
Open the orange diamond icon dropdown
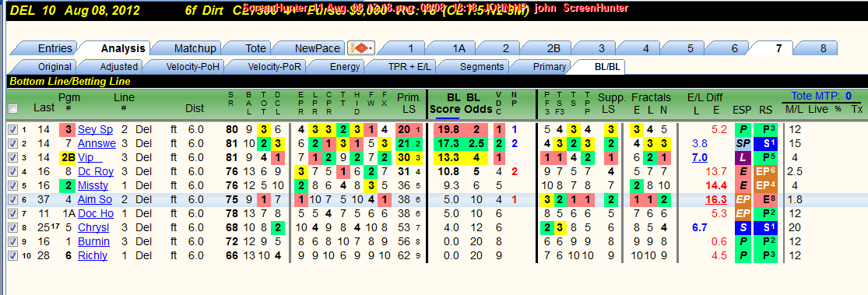tap(361, 49)
